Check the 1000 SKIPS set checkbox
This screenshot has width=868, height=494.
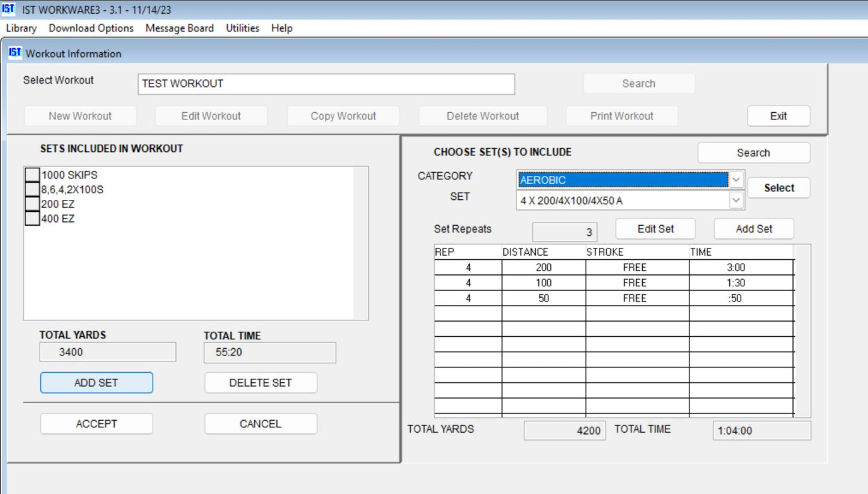[32, 175]
